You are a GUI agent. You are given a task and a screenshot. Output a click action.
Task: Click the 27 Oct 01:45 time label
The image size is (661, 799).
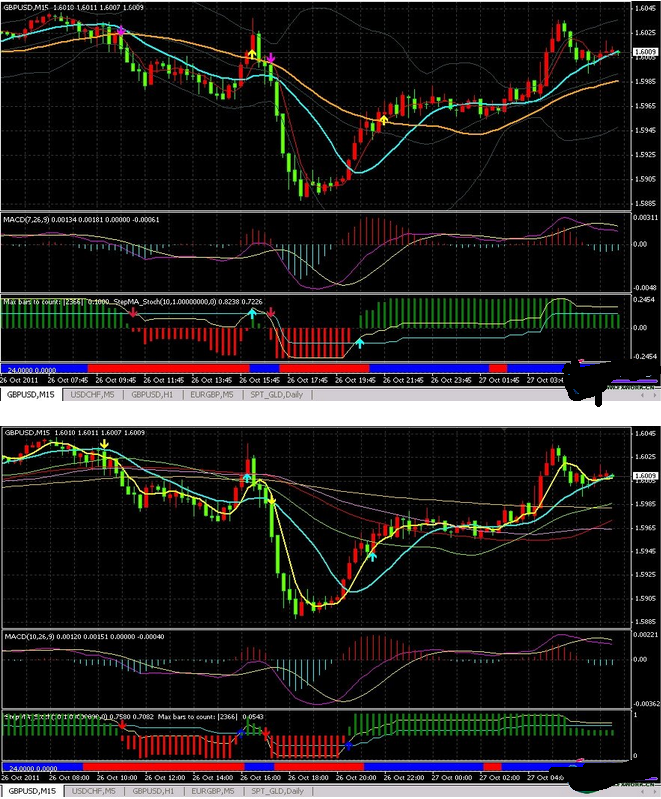click(499, 380)
